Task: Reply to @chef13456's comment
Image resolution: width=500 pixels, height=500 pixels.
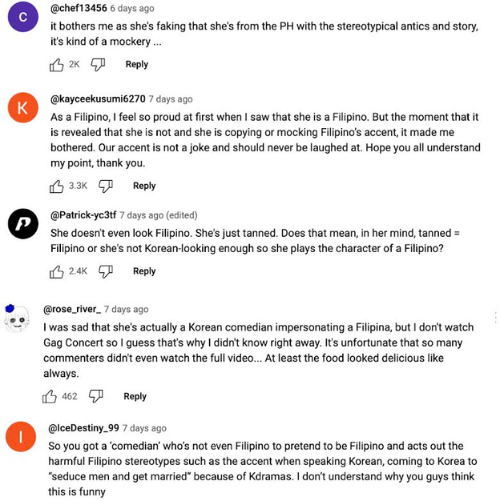Action: [x=137, y=64]
